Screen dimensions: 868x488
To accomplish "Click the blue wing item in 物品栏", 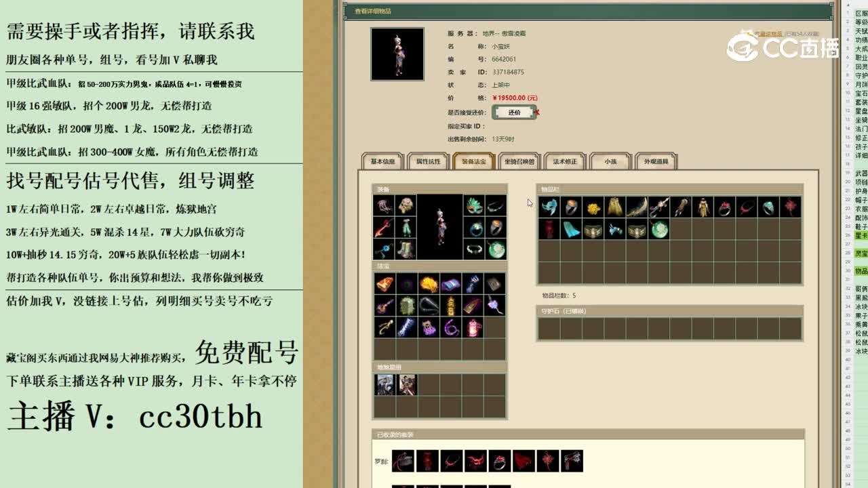I will click(549, 207).
